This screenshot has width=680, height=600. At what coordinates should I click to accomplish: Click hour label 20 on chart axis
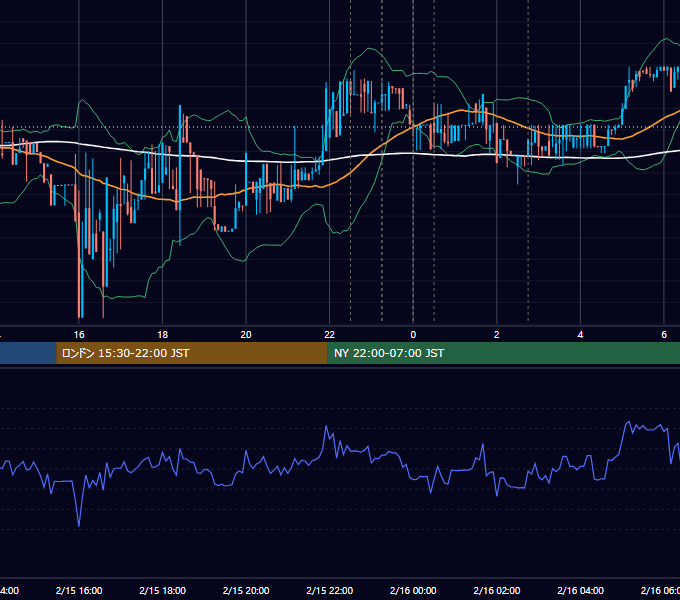coord(246,334)
